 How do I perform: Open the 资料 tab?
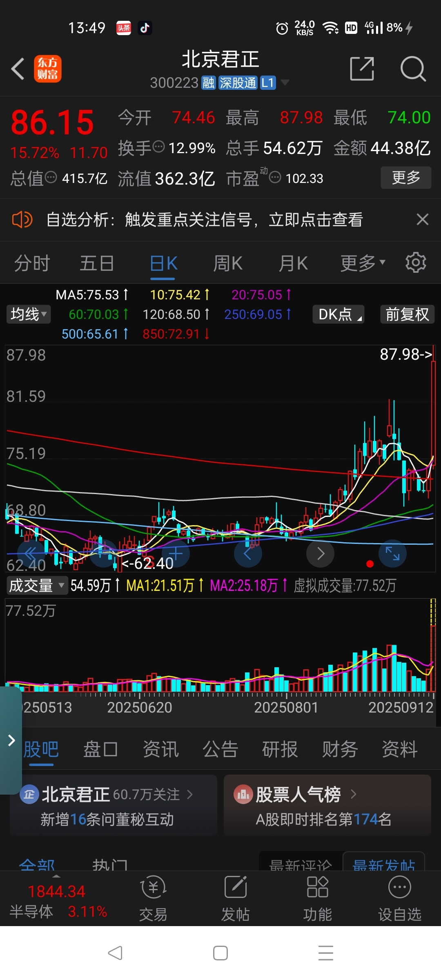tap(400, 749)
